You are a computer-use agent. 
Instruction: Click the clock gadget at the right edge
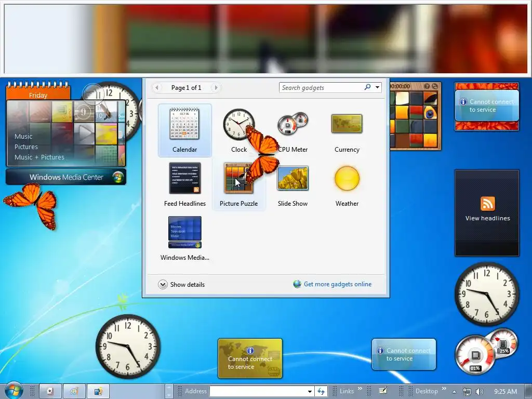coord(487,294)
